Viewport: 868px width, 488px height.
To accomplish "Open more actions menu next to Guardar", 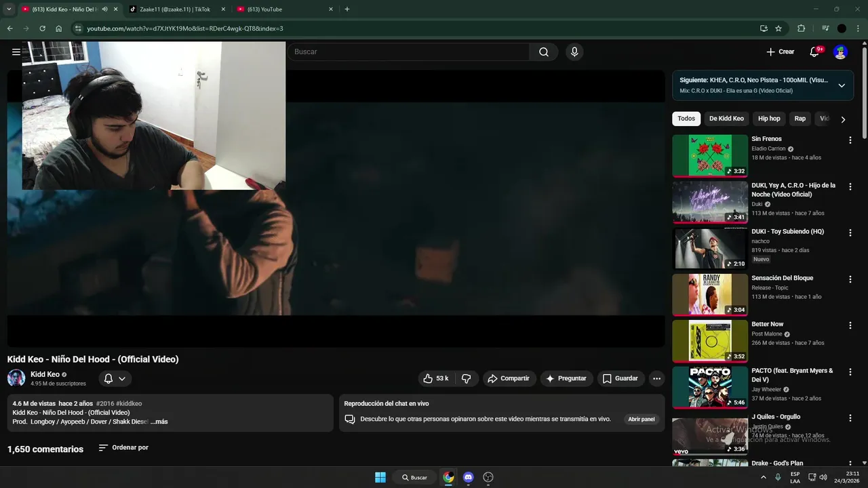I will click(x=656, y=378).
